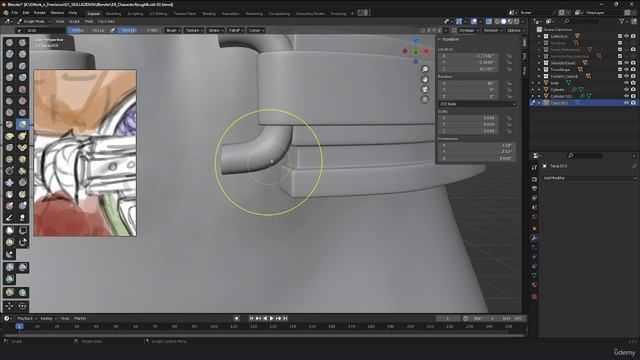Image resolution: width=640 pixels, height=360 pixels.
Task: Open the Face Sets menu
Action: click(106, 21)
